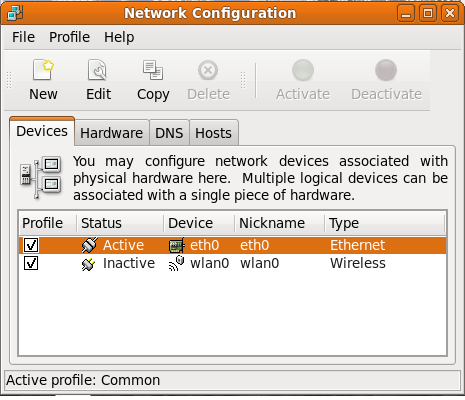
Task: Click the plug status icon in the eth0 row
Action: 89,245
